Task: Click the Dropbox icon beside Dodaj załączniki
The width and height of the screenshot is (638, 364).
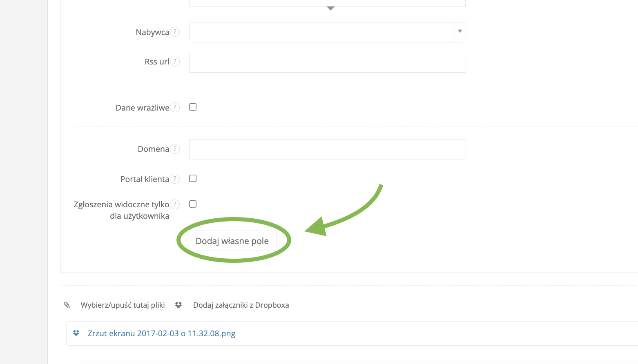Action: click(x=178, y=305)
